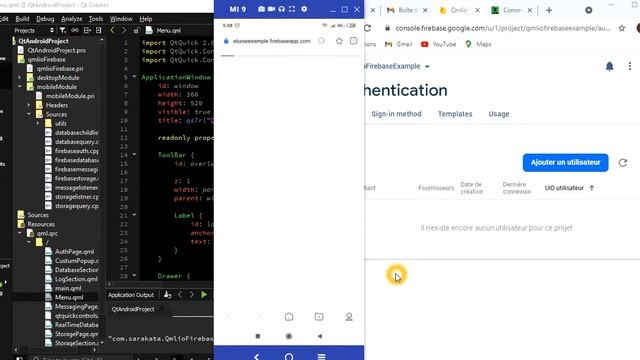Viewport: 640px width, 360px height.
Task: Fold the ToolBar code block
Action: (134, 155)
